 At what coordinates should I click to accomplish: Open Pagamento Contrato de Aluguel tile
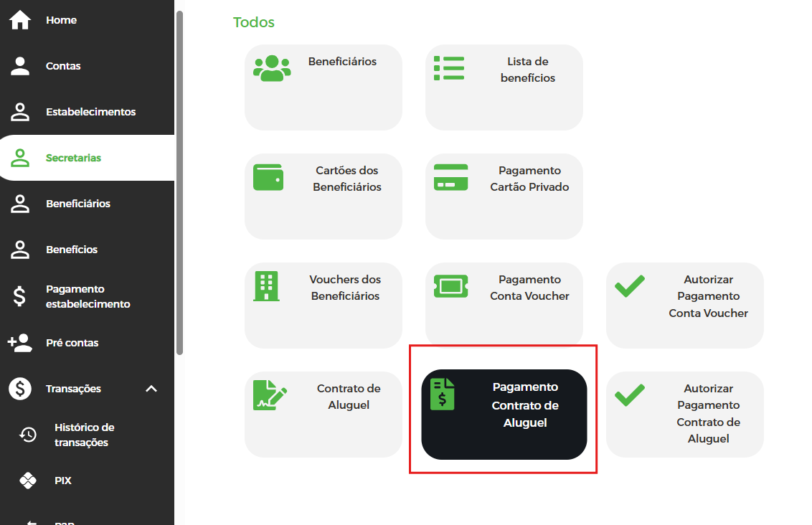504,415
